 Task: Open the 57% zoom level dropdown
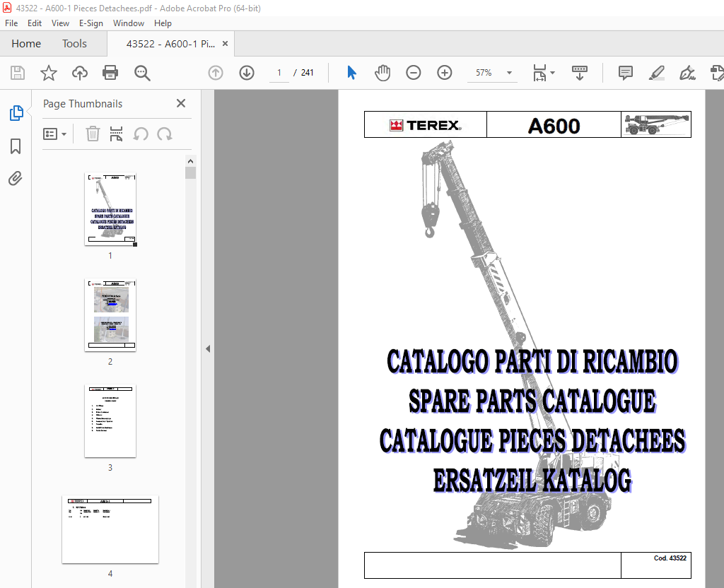pos(509,73)
